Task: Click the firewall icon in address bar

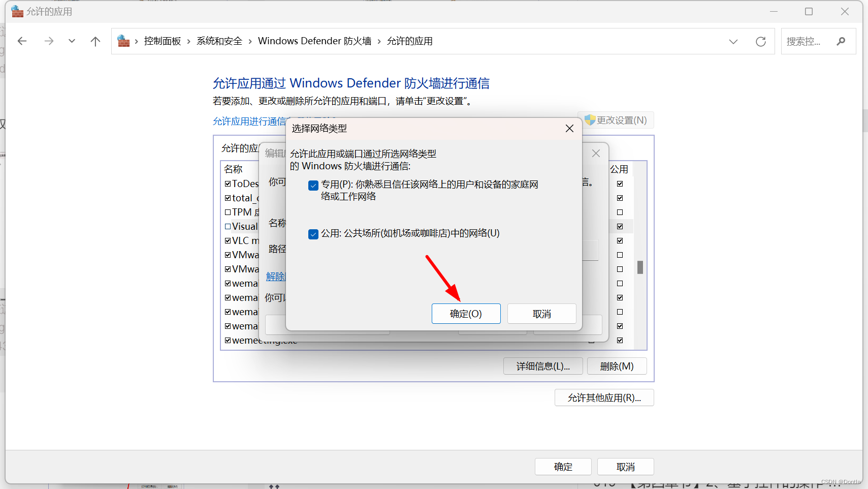Action: pos(123,41)
